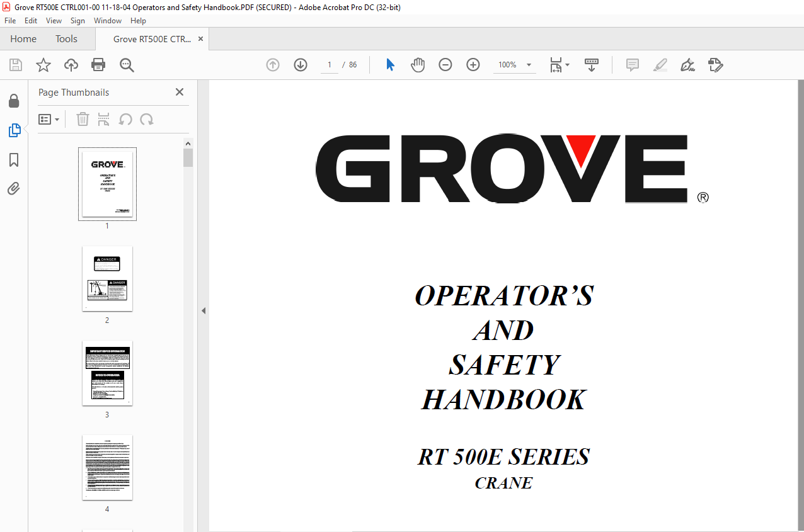The width and height of the screenshot is (804, 532).
Task: Click the "Page Thumbnails" panel title
Action: pos(74,92)
